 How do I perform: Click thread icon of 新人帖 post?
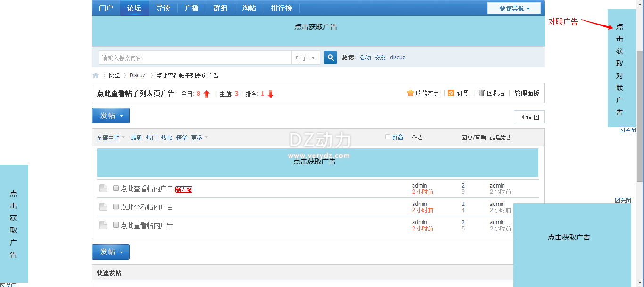pyautogui.click(x=103, y=189)
